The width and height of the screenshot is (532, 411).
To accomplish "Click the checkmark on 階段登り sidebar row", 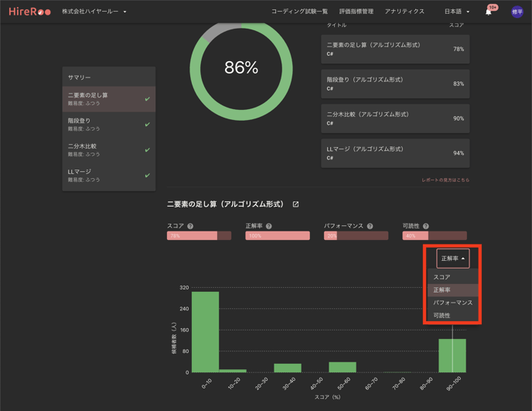I will (x=147, y=125).
